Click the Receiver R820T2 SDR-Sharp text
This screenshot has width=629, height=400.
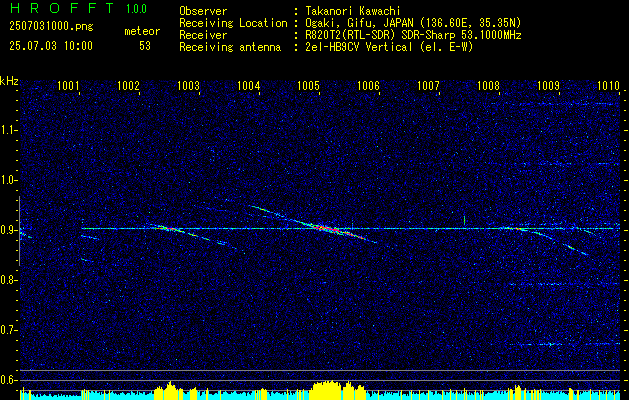coord(413,35)
